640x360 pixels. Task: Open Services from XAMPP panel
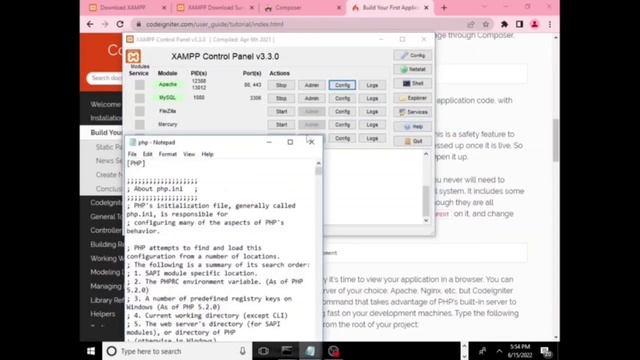pos(413,112)
